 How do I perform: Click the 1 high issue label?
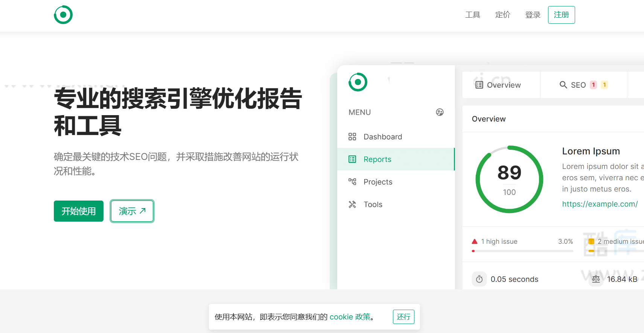click(499, 242)
